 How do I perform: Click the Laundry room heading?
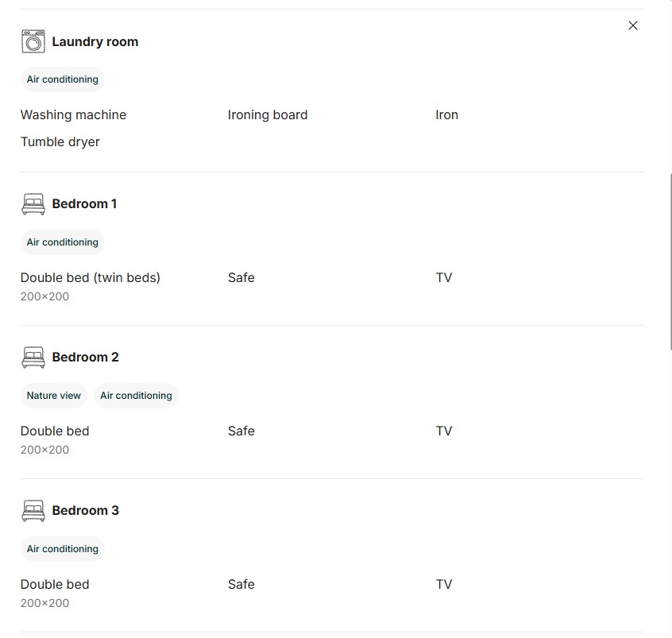click(x=95, y=41)
